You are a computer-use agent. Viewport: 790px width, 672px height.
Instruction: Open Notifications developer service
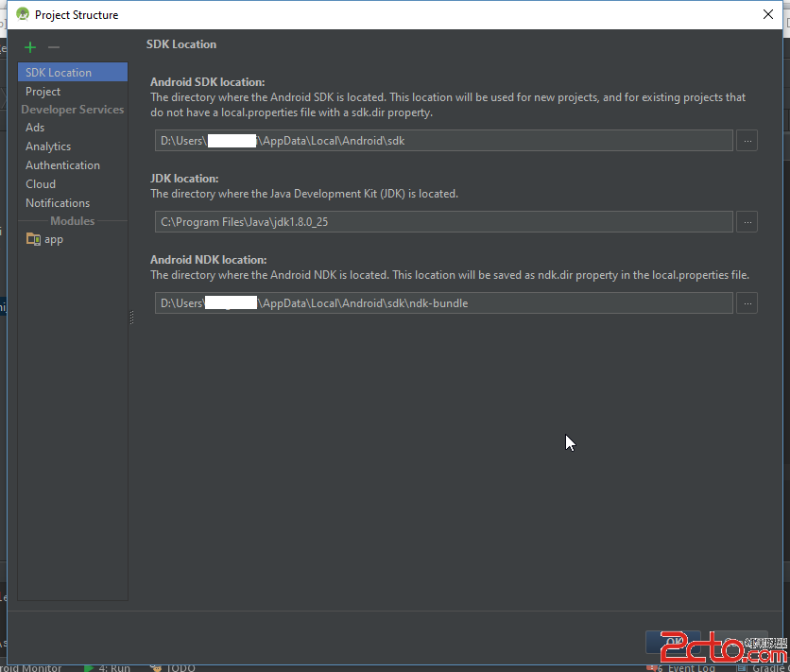(73, 203)
